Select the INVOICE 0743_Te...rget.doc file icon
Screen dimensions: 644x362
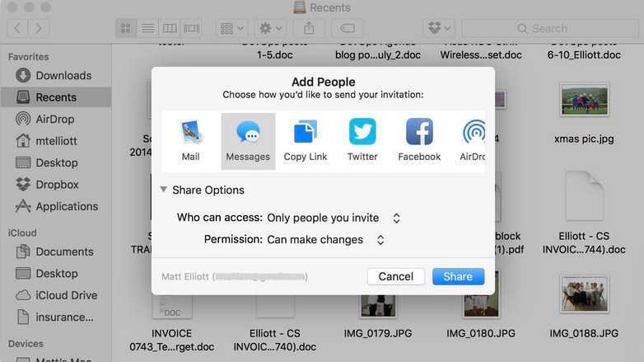pyautogui.click(x=172, y=307)
